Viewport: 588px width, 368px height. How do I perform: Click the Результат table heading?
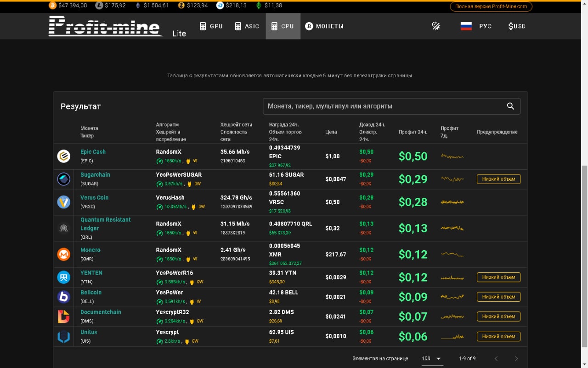[x=81, y=106]
